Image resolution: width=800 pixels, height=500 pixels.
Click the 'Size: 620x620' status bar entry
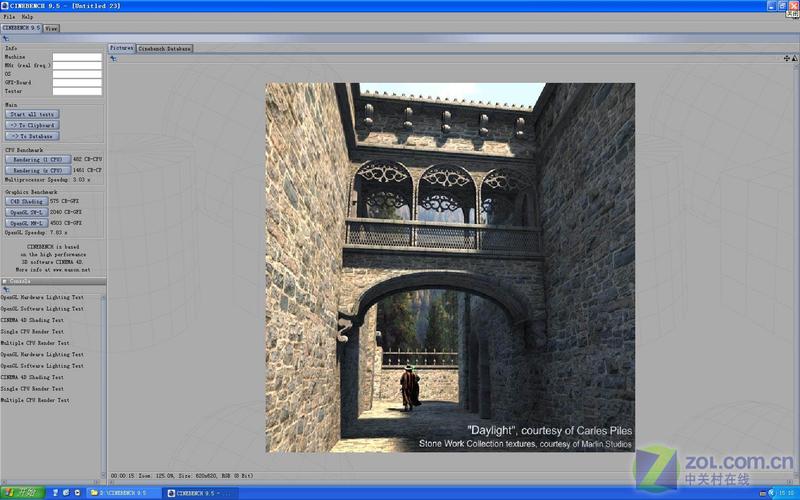[198, 476]
